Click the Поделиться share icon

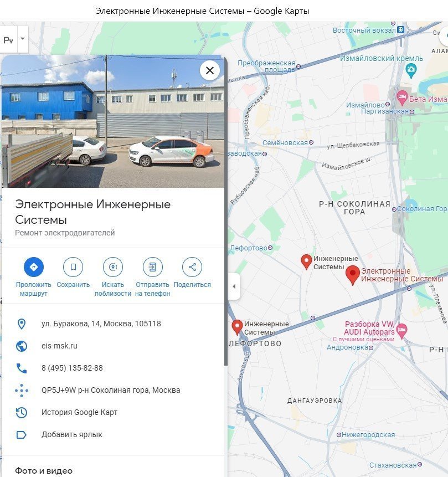tap(192, 267)
